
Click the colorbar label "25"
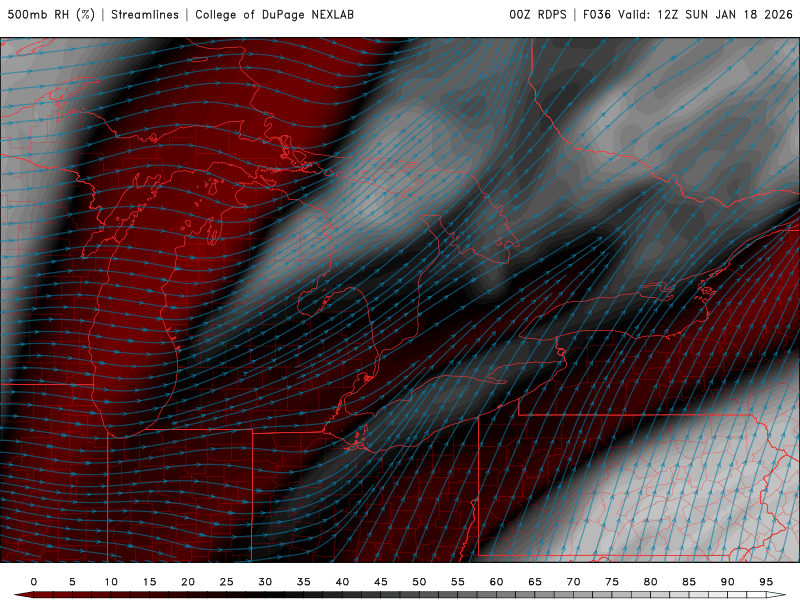227,582
